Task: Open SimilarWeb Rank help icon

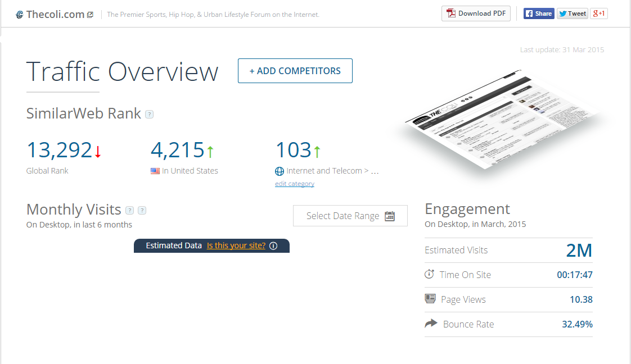Action: [x=149, y=115]
